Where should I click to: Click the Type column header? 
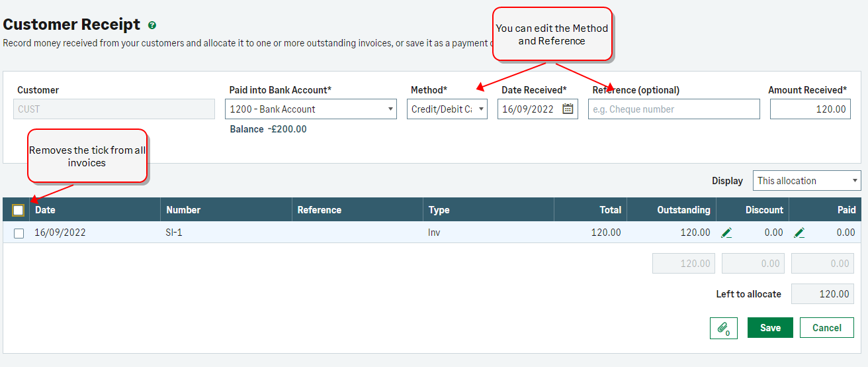[x=439, y=210]
